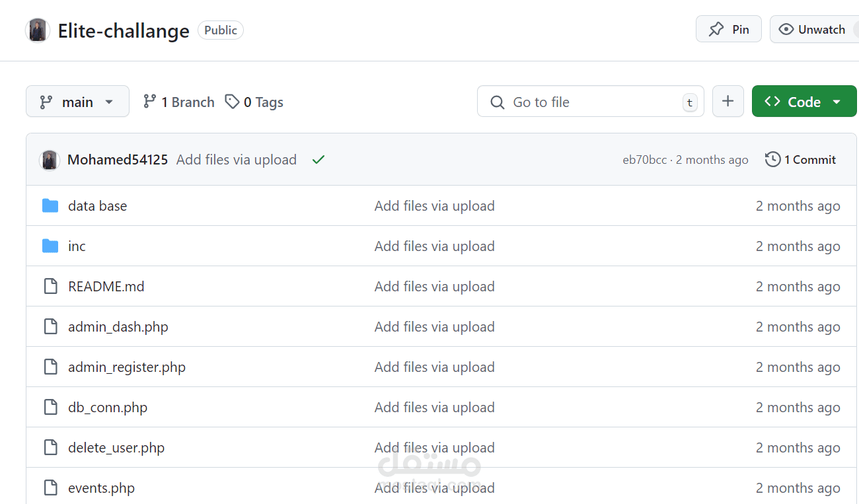The height and width of the screenshot is (504, 859).
Task: Click the Mohamed54125 committer avatar
Action: pyautogui.click(x=50, y=160)
